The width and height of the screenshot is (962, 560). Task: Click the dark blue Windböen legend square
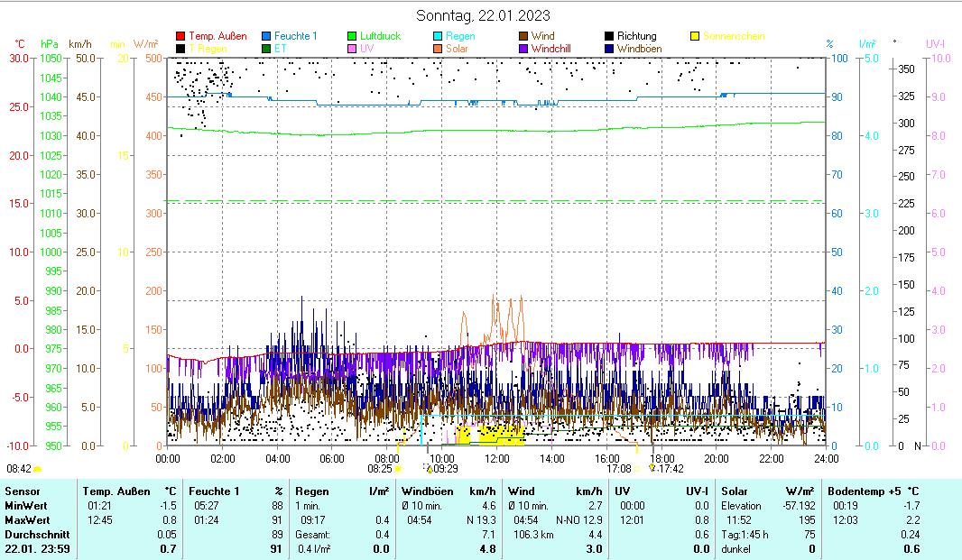tap(609, 48)
